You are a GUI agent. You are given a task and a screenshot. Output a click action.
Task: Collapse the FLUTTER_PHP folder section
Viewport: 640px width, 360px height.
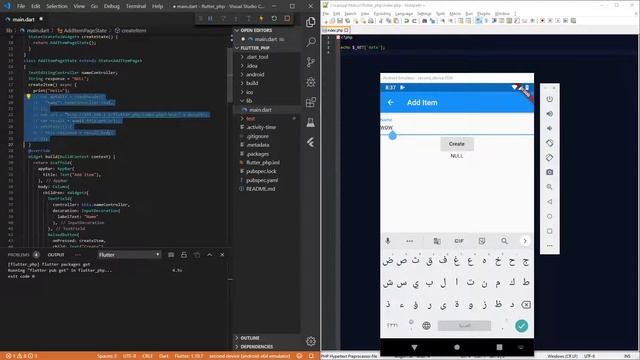coord(255,48)
